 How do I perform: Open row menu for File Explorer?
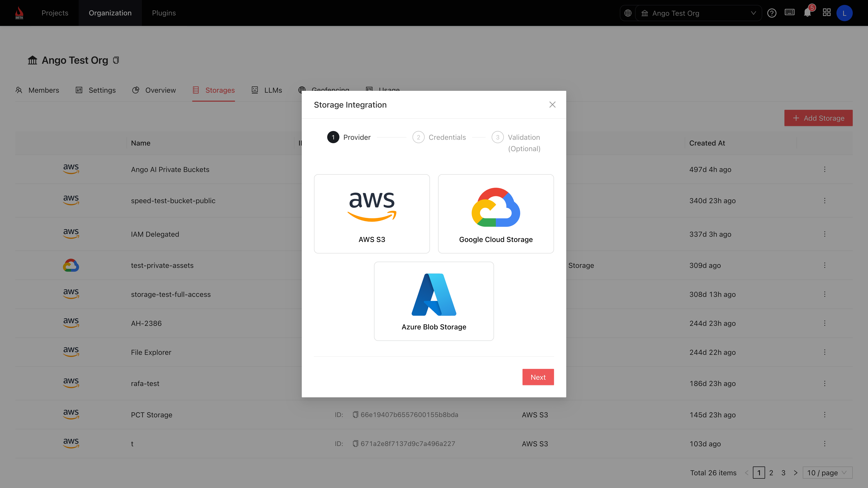pos(825,352)
